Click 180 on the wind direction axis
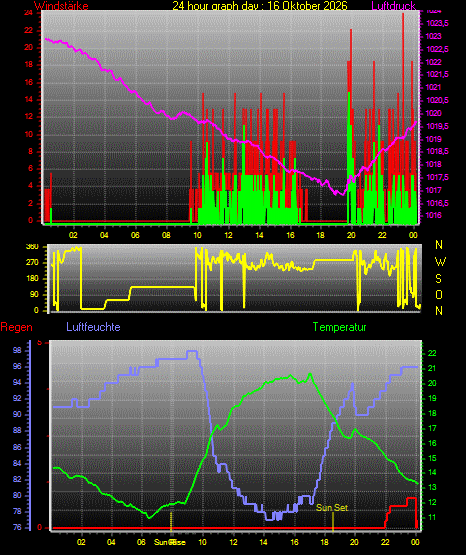Image resolution: width=466 pixels, height=555 pixels. coord(32,279)
